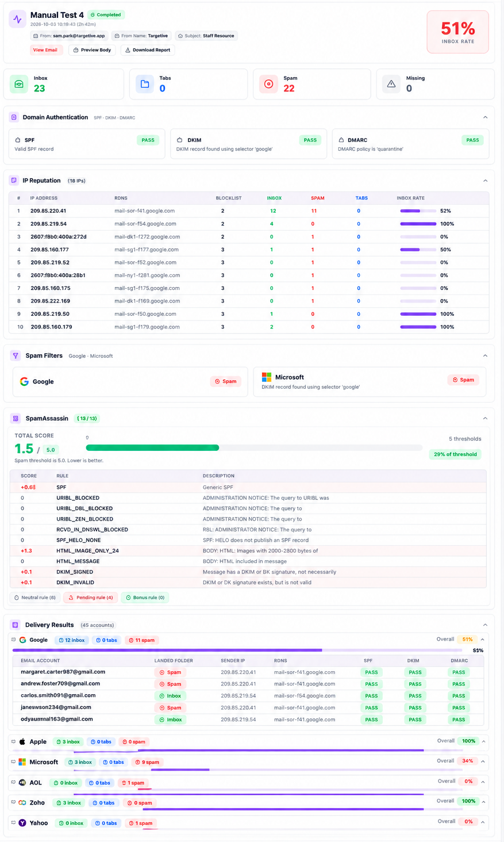Click the Spam Filters funnel icon
The image size is (504, 842).
coord(16,355)
